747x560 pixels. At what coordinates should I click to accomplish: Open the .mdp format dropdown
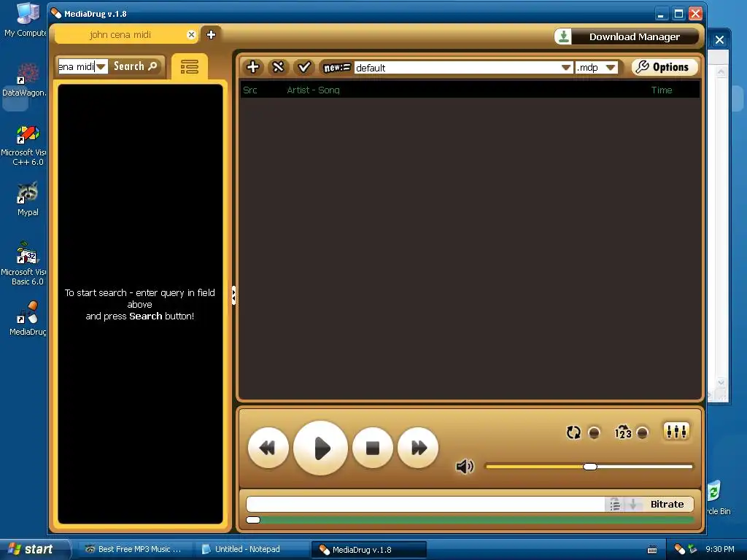pos(611,68)
